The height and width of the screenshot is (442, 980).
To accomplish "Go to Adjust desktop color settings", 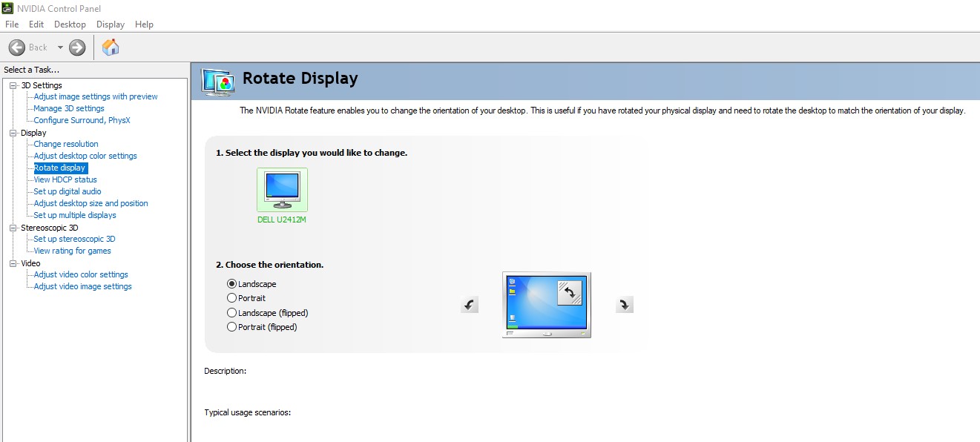I will [85, 156].
